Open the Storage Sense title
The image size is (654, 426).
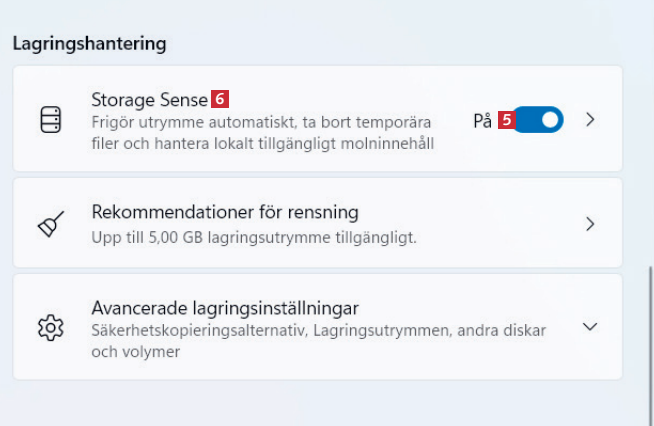click(x=149, y=99)
